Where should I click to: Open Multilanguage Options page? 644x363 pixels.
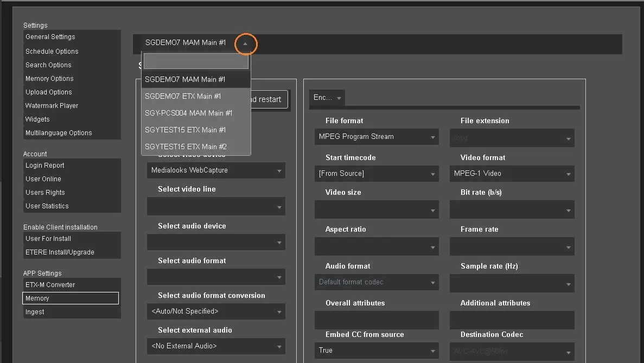(x=59, y=133)
